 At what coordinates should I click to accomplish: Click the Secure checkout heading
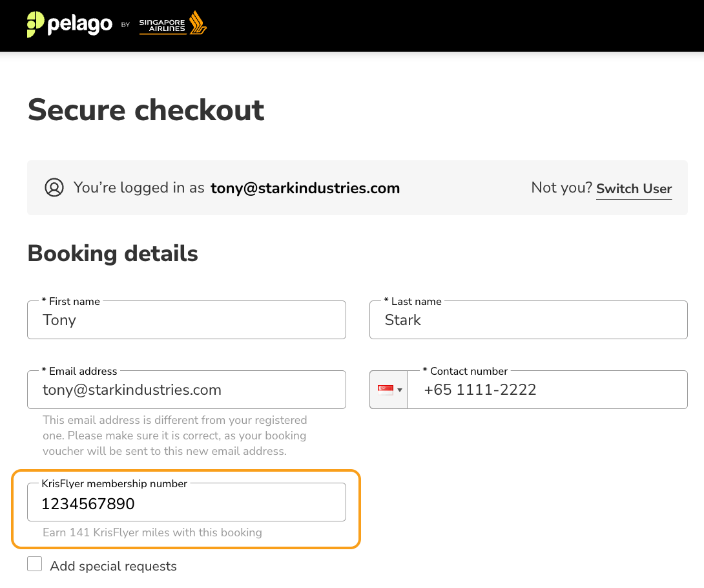[x=146, y=110]
